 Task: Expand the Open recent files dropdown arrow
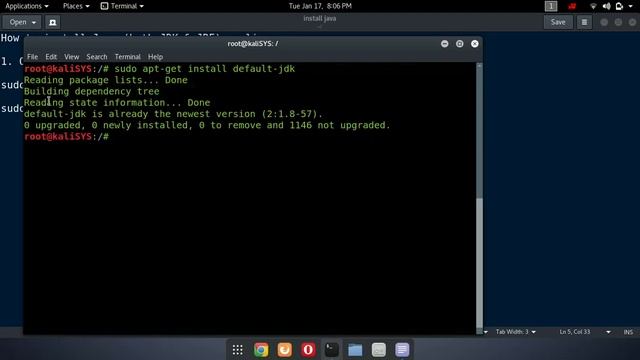pos(34,22)
